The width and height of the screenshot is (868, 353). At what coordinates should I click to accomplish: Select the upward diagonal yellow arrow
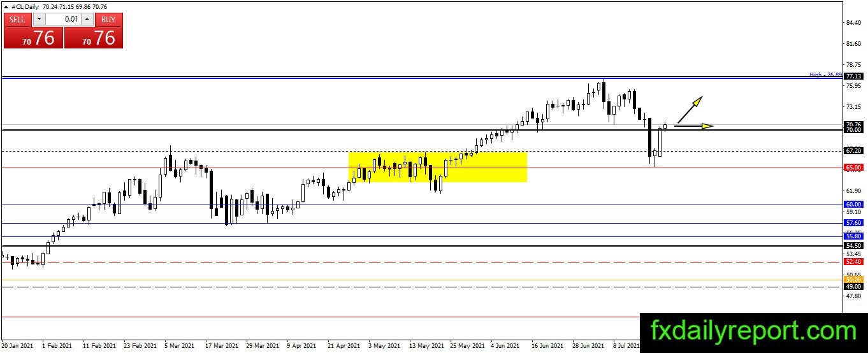(x=690, y=109)
